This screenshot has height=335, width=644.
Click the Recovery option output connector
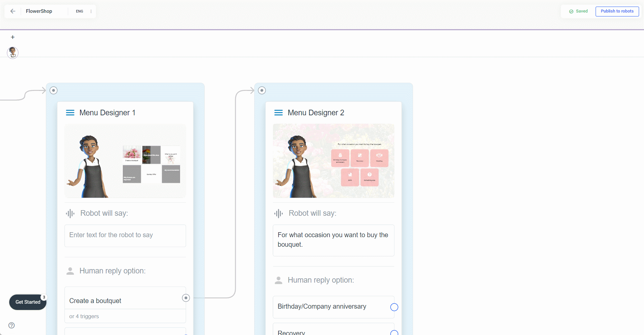click(394, 332)
